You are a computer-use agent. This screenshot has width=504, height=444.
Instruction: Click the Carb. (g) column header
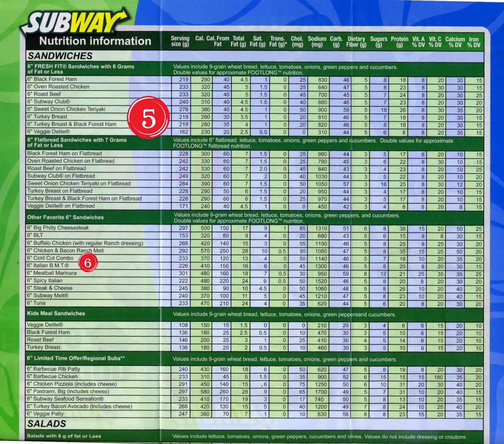(336, 41)
